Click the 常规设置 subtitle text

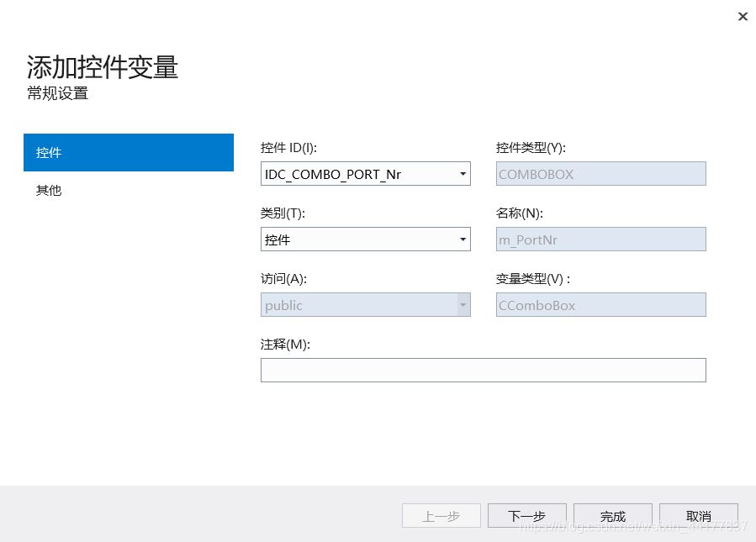point(58,93)
